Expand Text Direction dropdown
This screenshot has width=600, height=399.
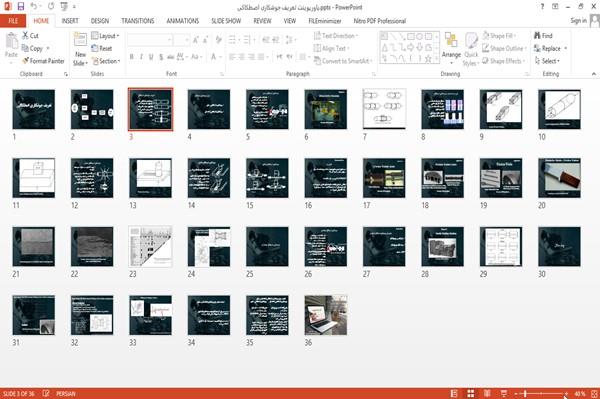(x=336, y=36)
